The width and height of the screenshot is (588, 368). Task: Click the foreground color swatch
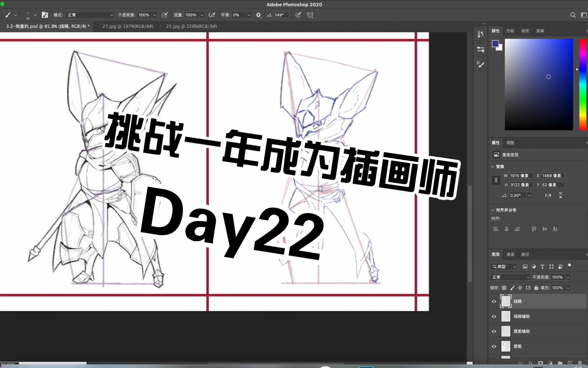[495, 43]
